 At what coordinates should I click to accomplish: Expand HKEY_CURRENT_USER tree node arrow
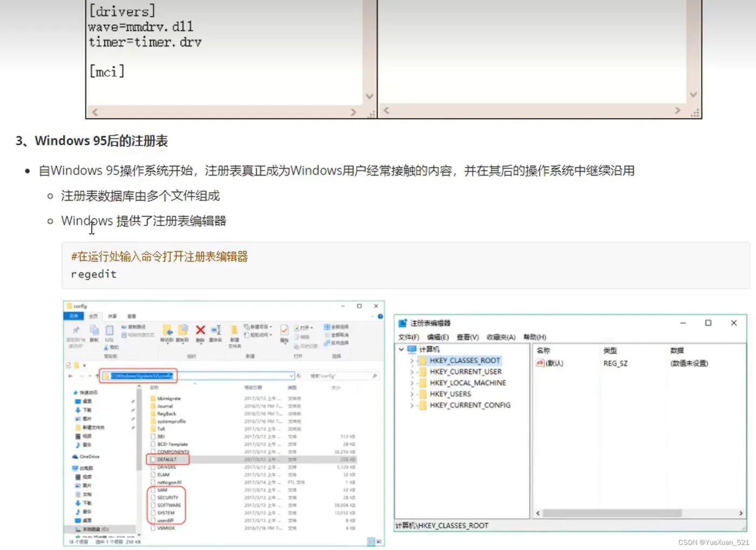(x=411, y=372)
